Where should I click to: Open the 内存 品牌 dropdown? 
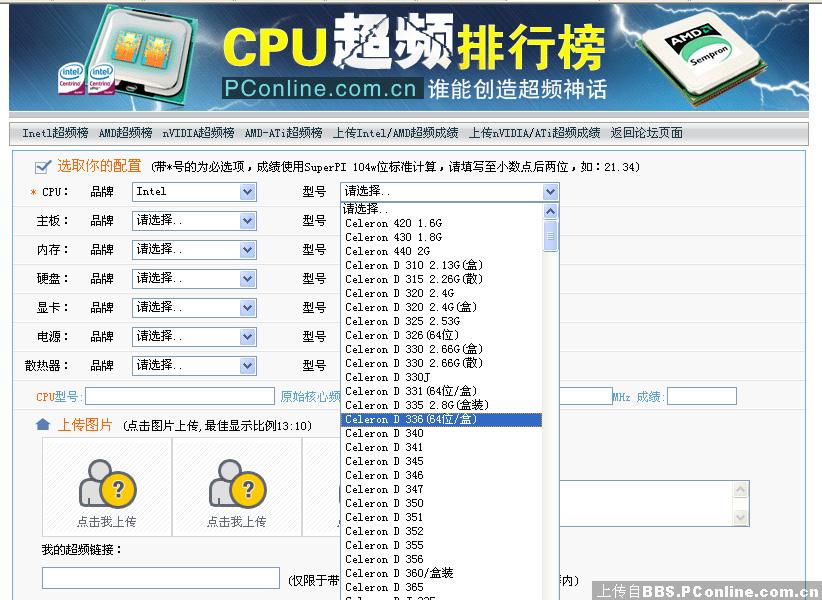194,249
